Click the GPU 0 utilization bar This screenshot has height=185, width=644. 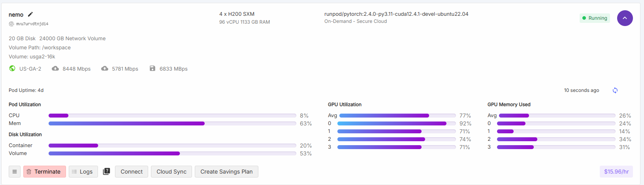point(396,123)
